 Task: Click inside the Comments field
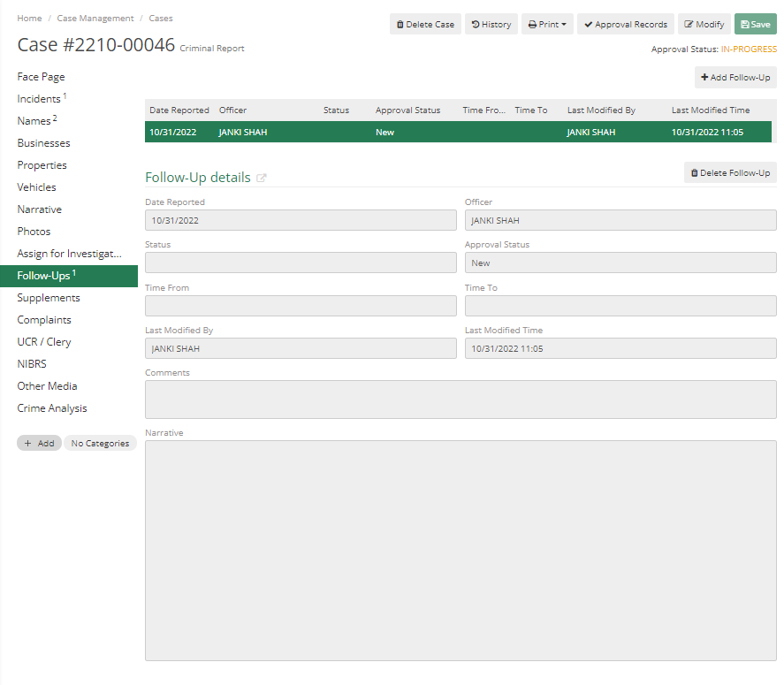click(460, 399)
